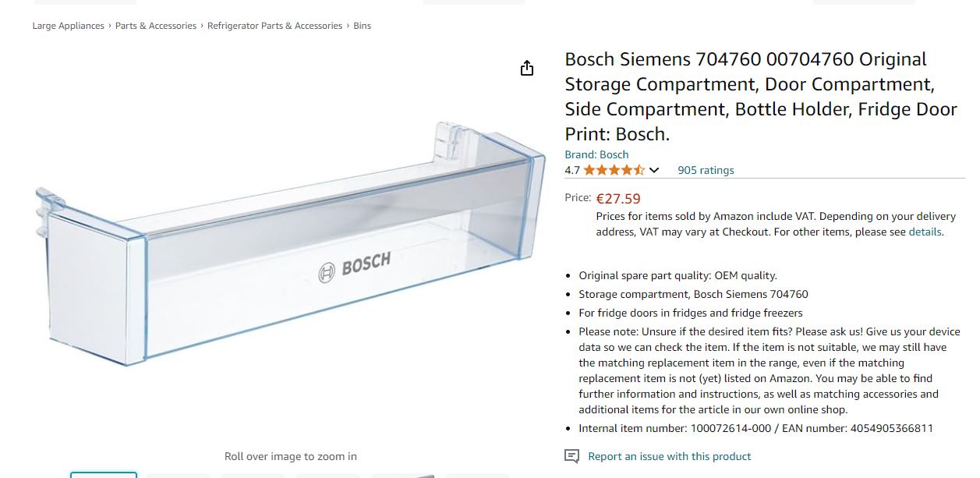
Task: Click the share icon above product image
Action: tap(527, 69)
